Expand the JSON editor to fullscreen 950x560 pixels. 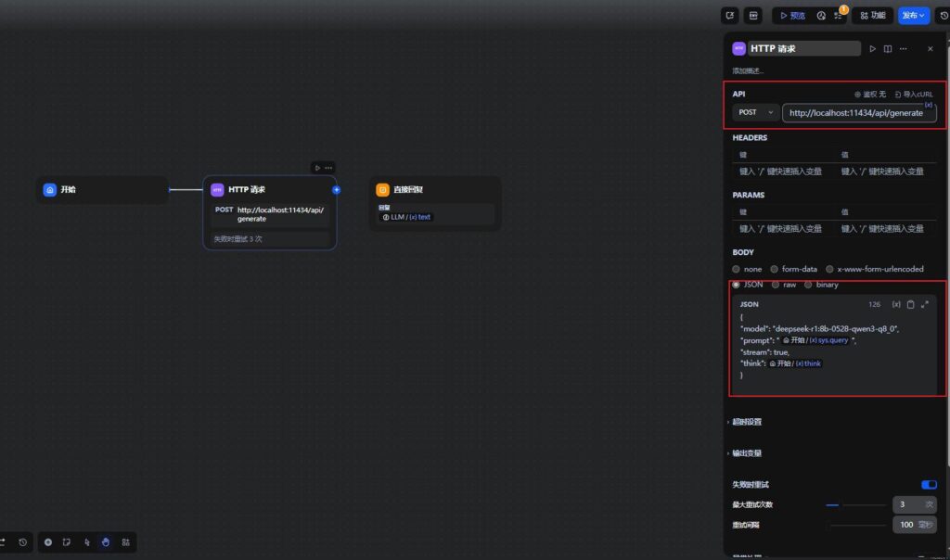point(926,304)
